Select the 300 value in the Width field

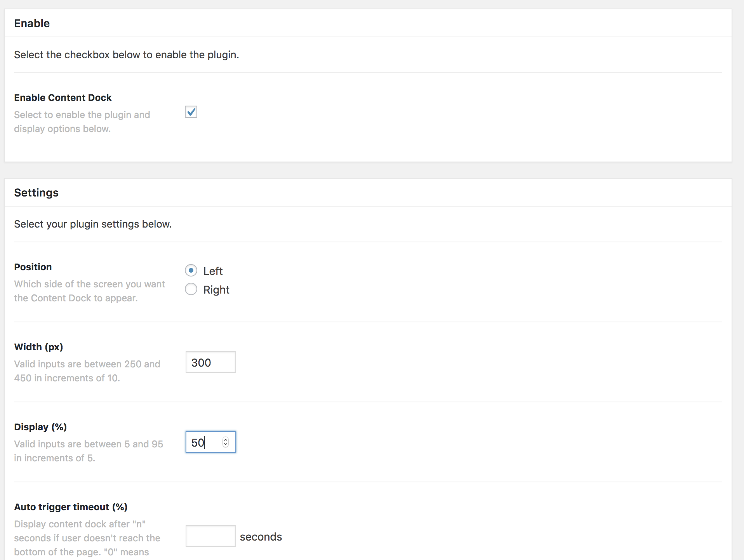[201, 362]
